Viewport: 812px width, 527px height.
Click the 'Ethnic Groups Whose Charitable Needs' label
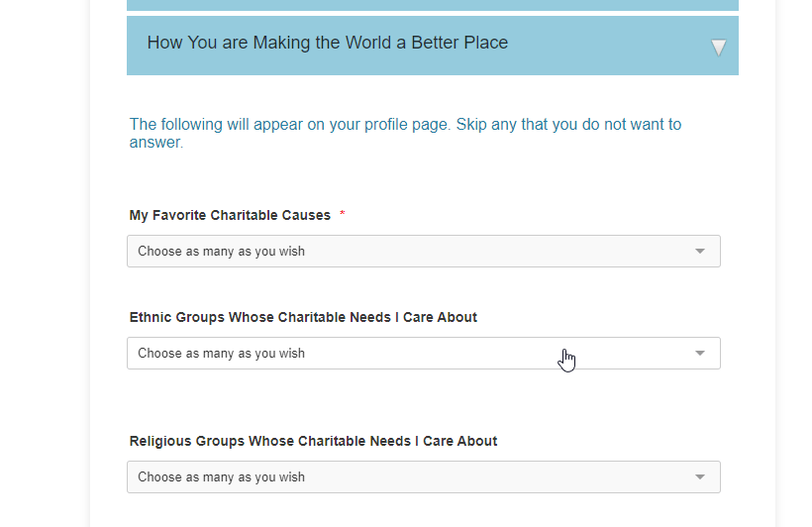coord(303,318)
